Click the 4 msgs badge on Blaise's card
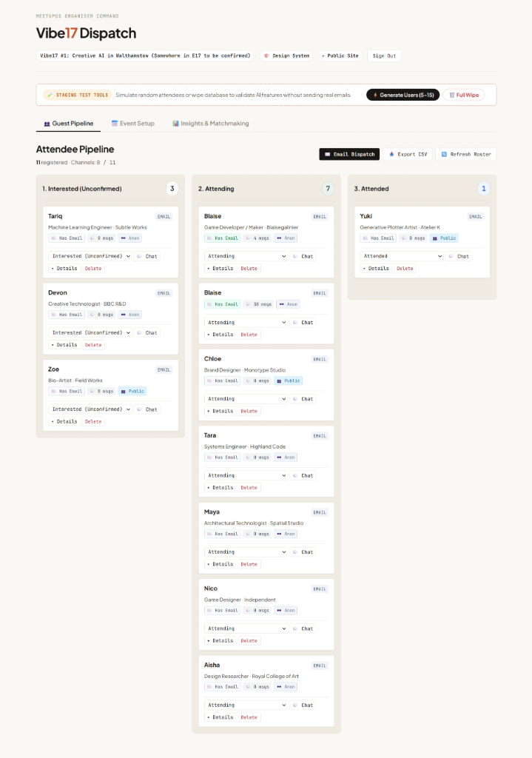Viewport: 532px width, 758px height. [257, 238]
